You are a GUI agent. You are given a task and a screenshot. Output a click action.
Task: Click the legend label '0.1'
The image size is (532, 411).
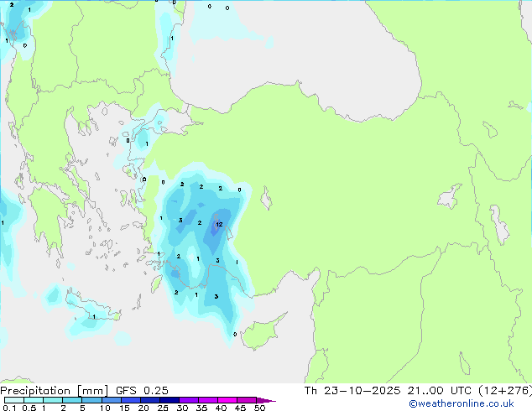(9, 408)
